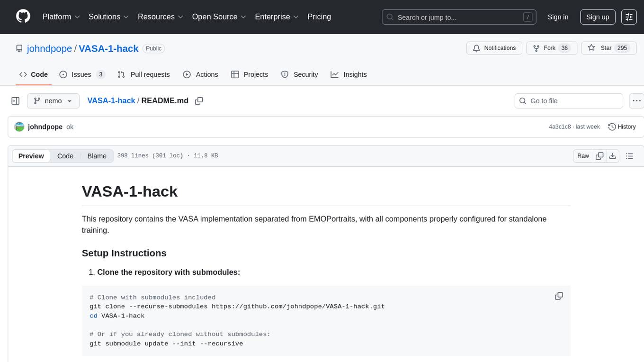
Task: Click the Star count 295
Action: click(622, 48)
